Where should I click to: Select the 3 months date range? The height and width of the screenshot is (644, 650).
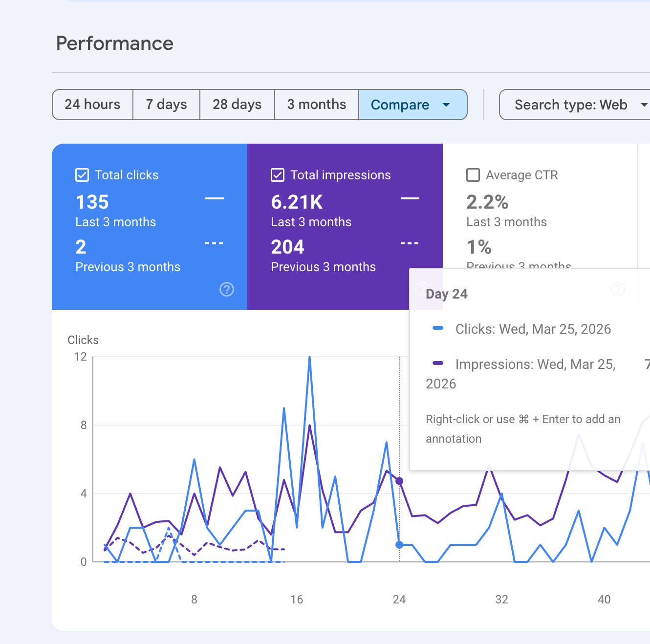[317, 105]
